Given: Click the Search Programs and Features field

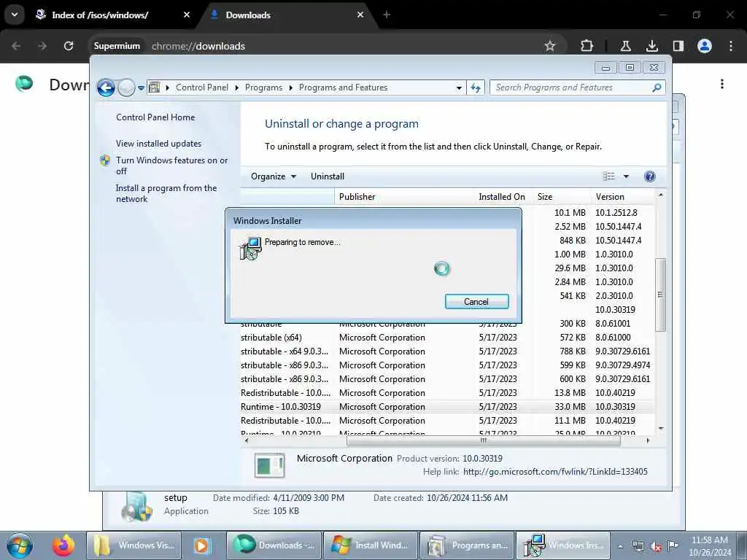Looking at the screenshot, I should coord(570,87).
